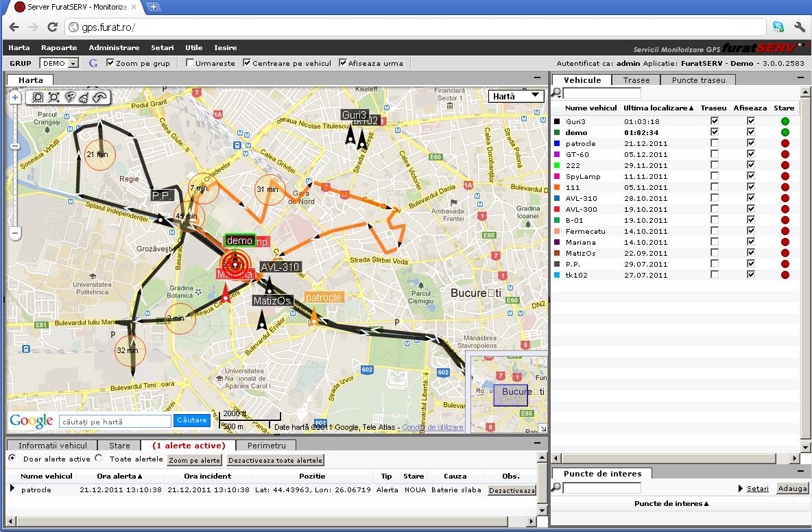
Task: Click the browser Forward arrow
Action: [33, 27]
